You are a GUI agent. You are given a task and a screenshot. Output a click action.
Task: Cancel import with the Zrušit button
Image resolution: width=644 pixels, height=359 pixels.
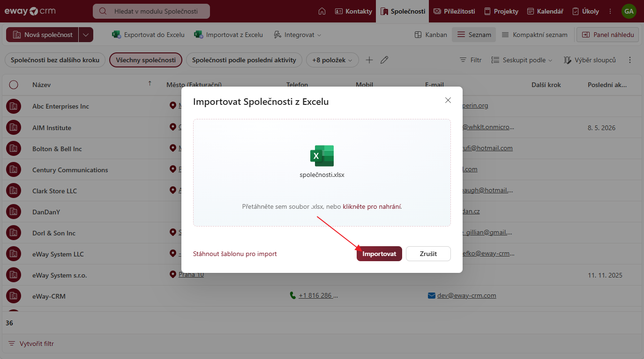[x=428, y=254]
